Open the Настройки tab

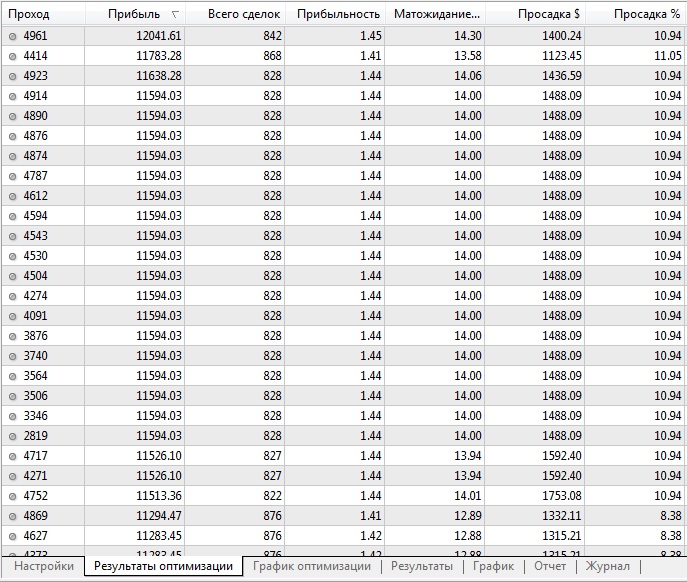click(44, 566)
